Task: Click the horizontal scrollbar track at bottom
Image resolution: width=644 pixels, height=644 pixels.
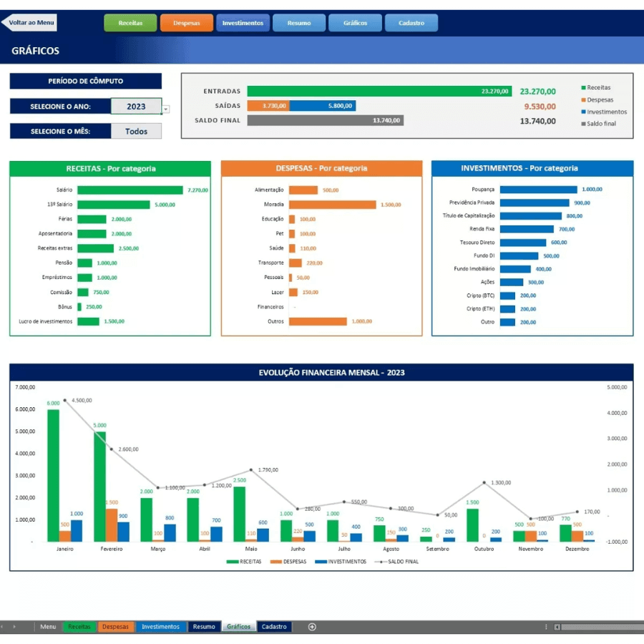Action: coord(601,627)
